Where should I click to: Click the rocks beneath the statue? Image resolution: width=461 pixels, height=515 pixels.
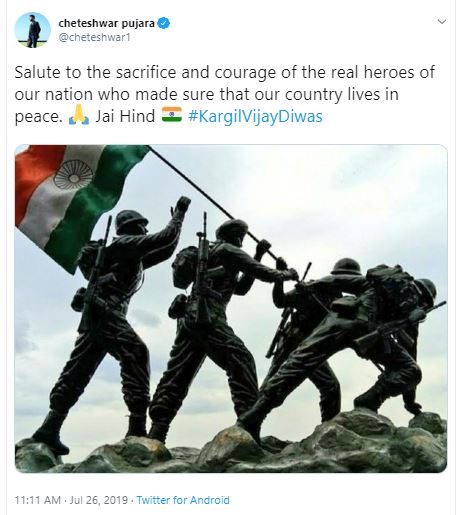(x=231, y=448)
